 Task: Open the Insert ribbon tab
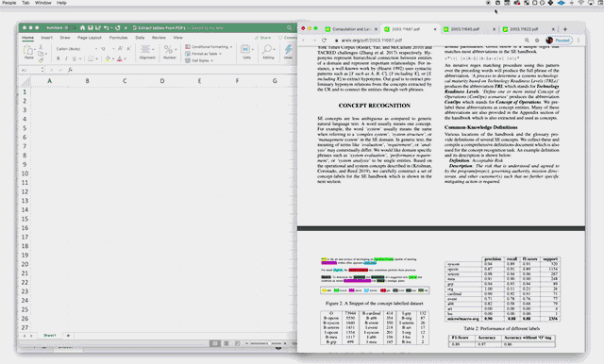tap(46, 38)
